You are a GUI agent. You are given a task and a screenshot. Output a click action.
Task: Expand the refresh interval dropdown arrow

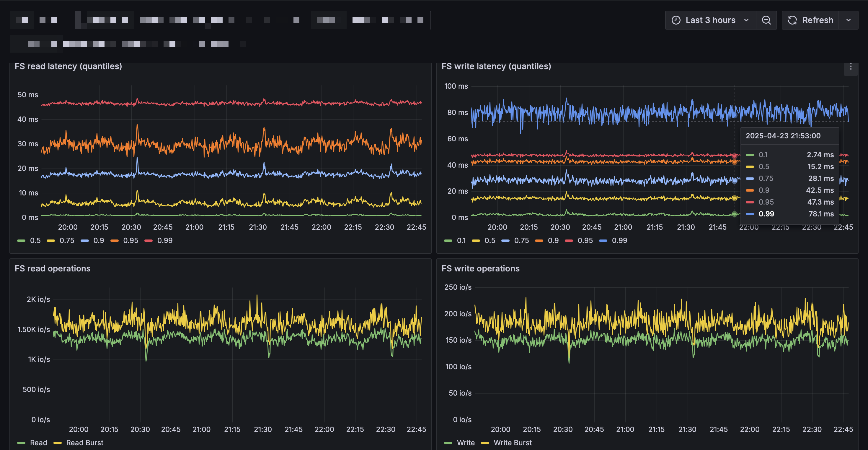tap(849, 20)
